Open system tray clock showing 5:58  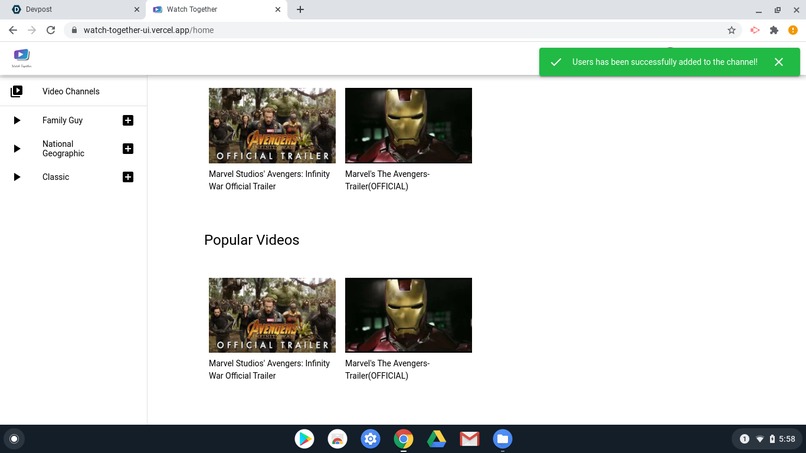point(786,439)
